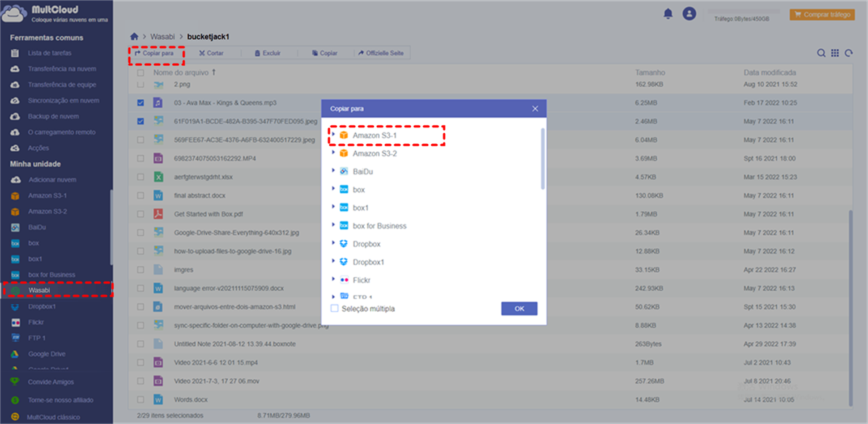Screen dimensions: 868x424
Task: Open BaiDu cloud in sidebar
Action: pyautogui.click(x=38, y=227)
